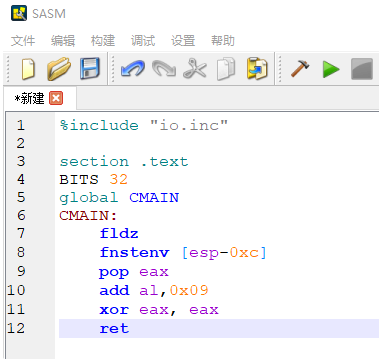
Task: Open the 文件 menu
Action: 23,41
